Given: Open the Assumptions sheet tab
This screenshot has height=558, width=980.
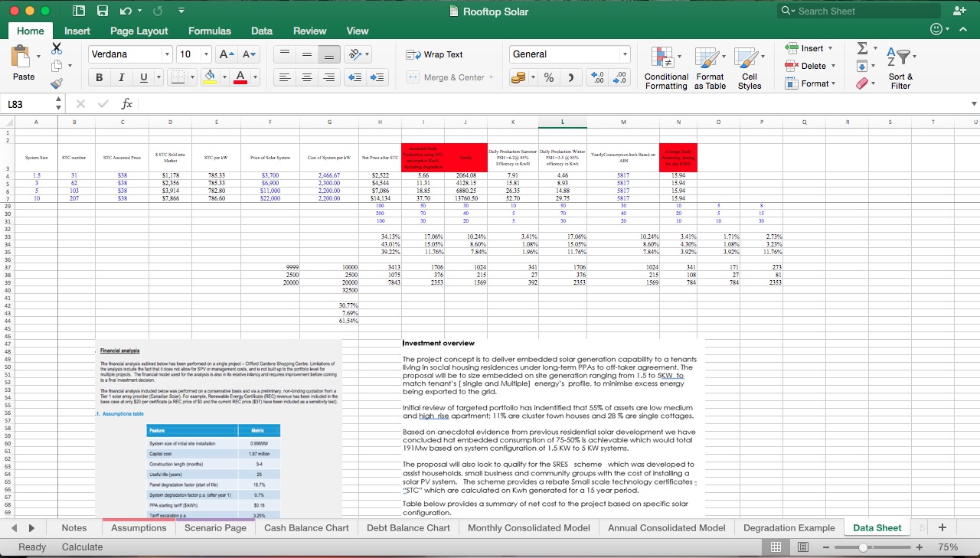Looking at the screenshot, I should pos(138,527).
